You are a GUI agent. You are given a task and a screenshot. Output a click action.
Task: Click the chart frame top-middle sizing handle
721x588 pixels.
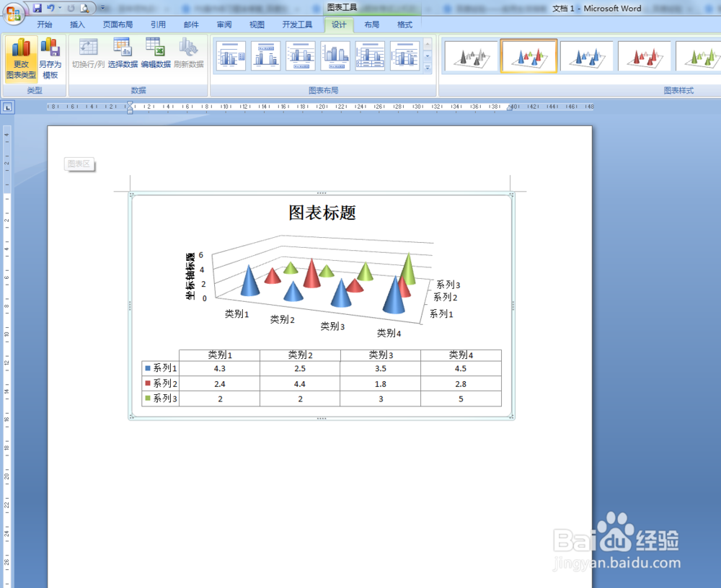tap(322, 193)
